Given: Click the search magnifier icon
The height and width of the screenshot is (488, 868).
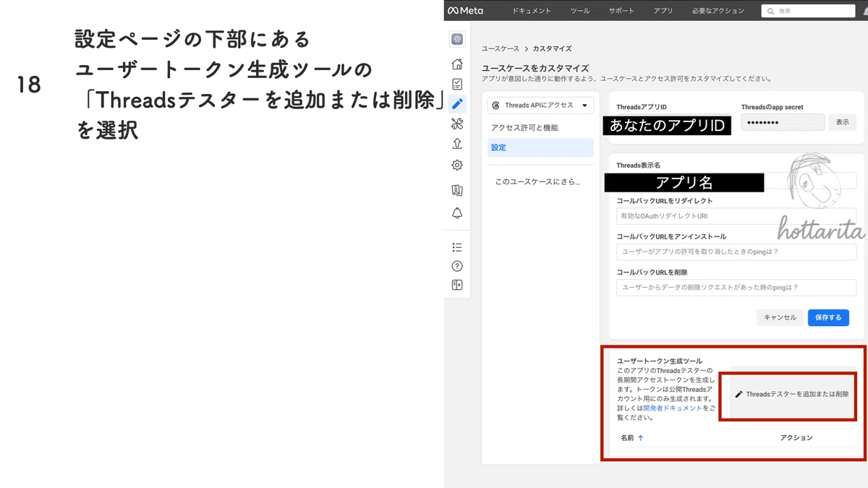Looking at the screenshot, I should (770, 11).
